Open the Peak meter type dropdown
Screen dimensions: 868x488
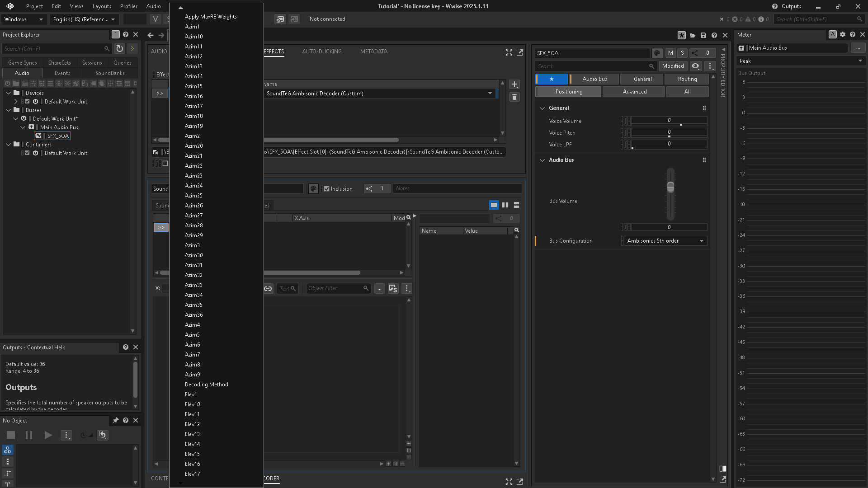point(800,61)
